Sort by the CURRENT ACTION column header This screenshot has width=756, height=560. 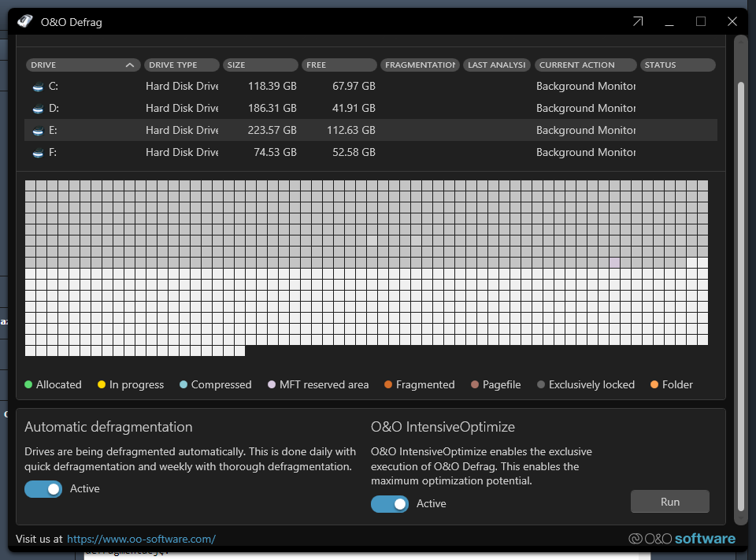pyautogui.click(x=585, y=65)
